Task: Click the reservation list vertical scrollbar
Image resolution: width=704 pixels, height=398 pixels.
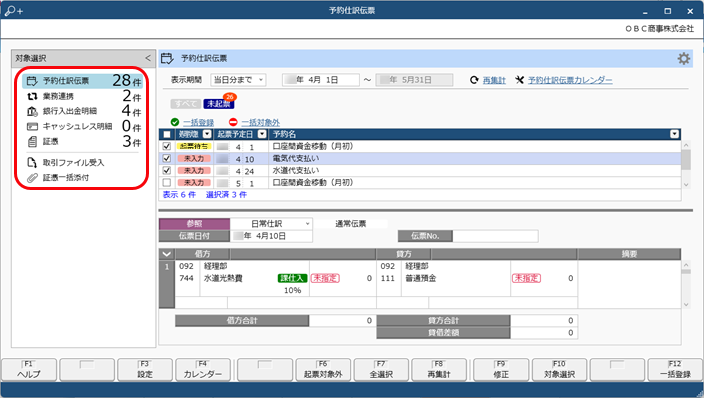Action: [x=686, y=165]
